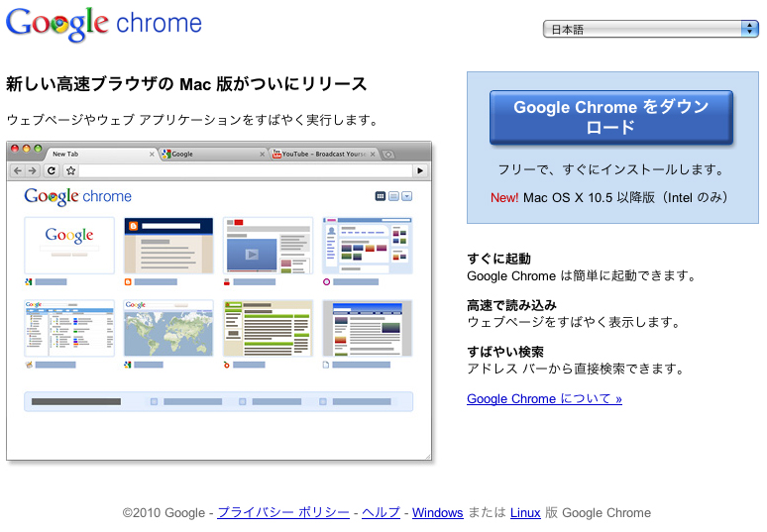Switch to the list view icon
The width and height of the screenshot is (767, 532).
click(x=393, y=196)
